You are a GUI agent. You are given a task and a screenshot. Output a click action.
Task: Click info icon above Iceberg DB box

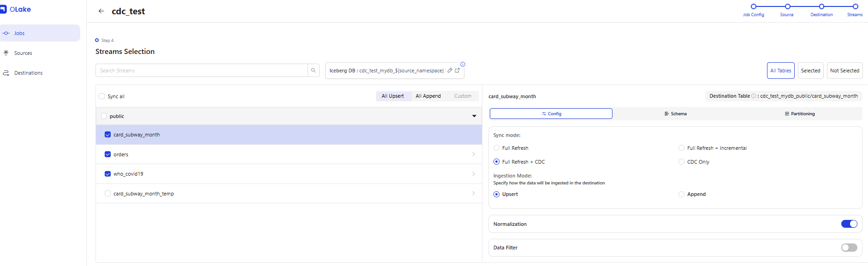pyautogui.click(x=463, y=64)
